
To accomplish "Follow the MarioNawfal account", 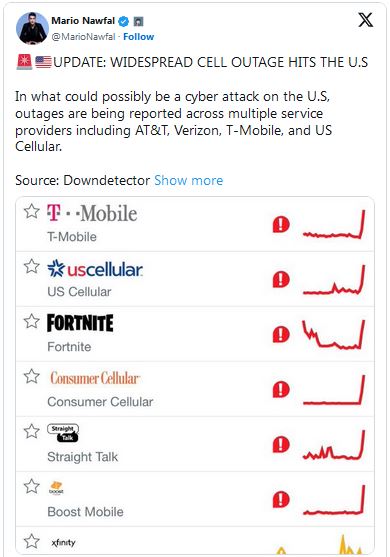I will click(x=139, y=37).
